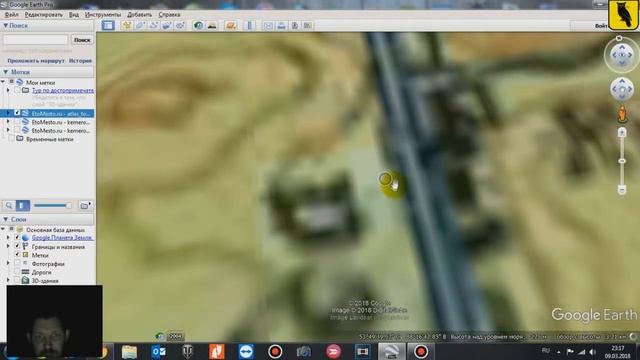640x360 pixels.
Task: Expand the selected EtoMesto.ru atlas item
Action: [8, 113]
